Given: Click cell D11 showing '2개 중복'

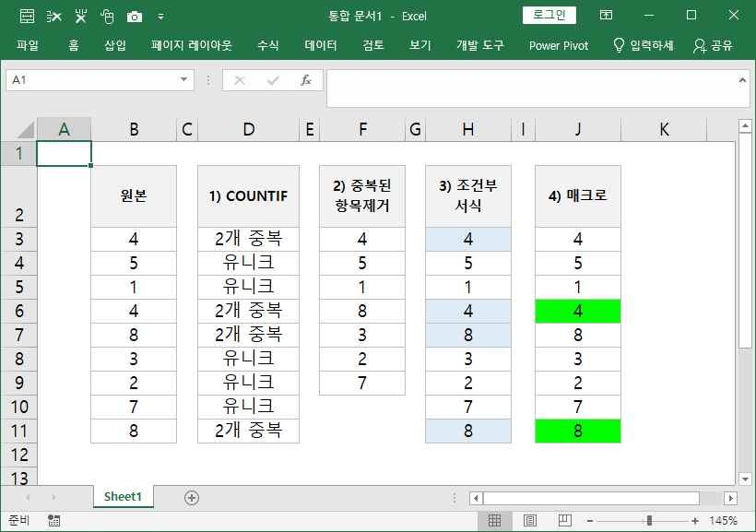Looking at the screenshot, I should (x=248, y=432).
